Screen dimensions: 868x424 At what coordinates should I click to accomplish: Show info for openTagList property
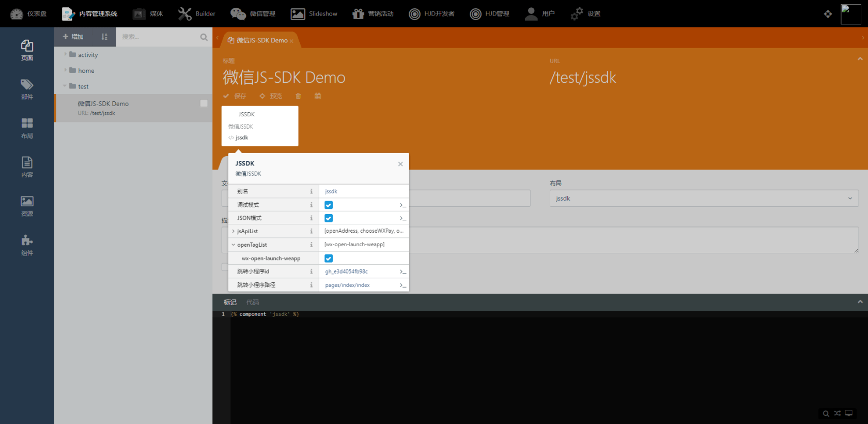coord(311,245)
